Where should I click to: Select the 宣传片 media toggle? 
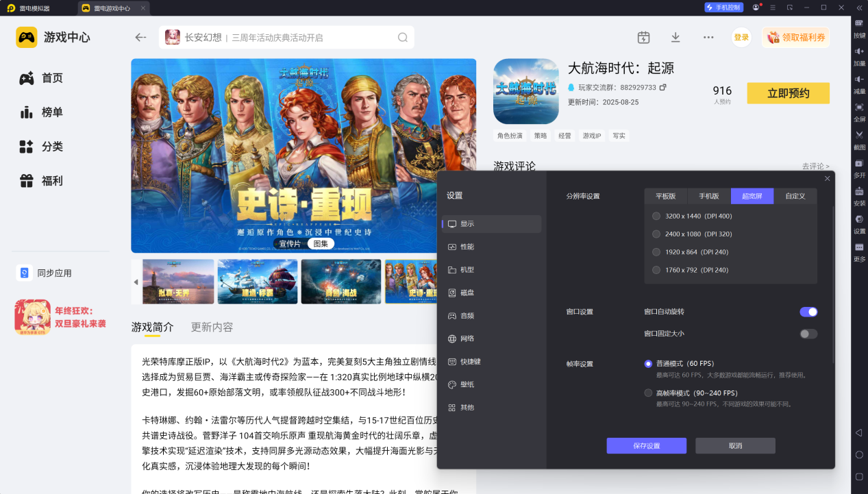pos(290,244)
